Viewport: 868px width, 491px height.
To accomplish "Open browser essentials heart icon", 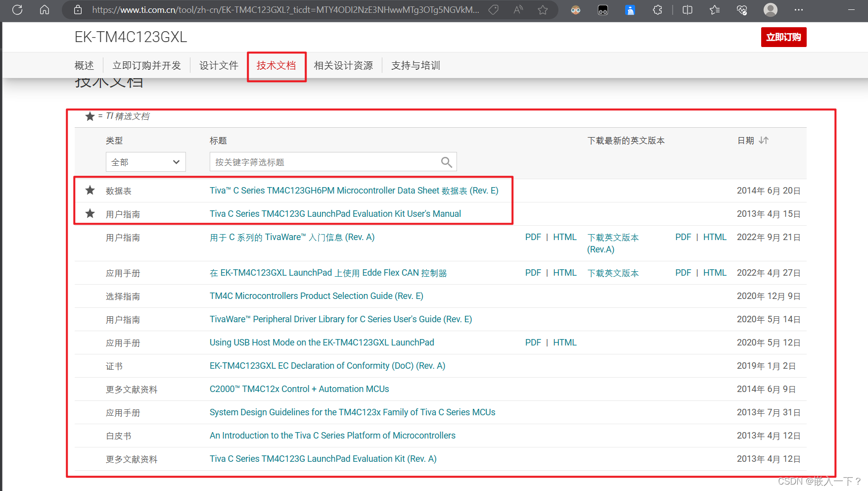I will pos(742,10).
